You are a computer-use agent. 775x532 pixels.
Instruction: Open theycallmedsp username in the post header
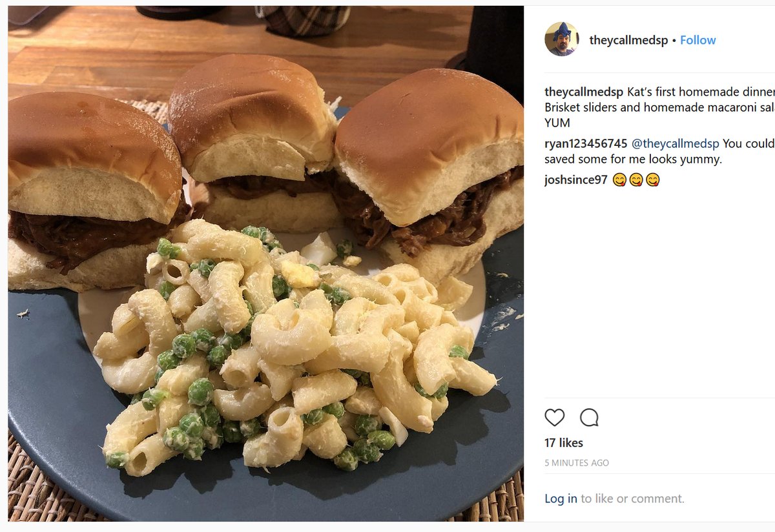[628, 40]
